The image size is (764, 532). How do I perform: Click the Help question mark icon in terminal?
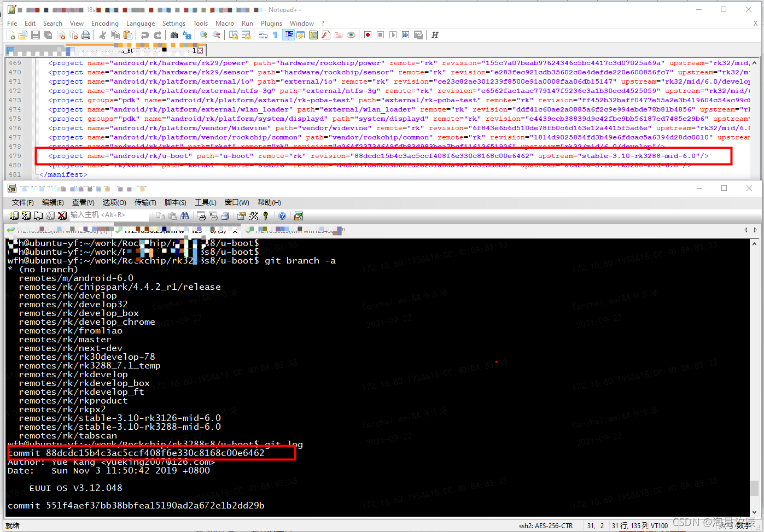pyautogui.click(x=282, y=216)
